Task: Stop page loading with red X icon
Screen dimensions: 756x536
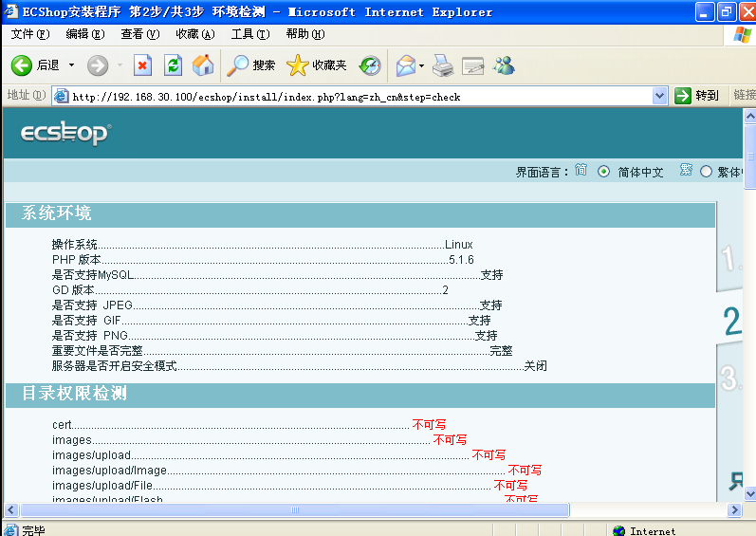Action: click(x=142, y=65)
